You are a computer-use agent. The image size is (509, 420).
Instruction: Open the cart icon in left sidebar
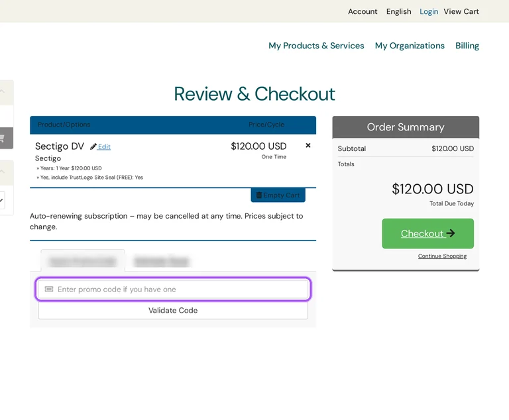(x=2, y=138)
